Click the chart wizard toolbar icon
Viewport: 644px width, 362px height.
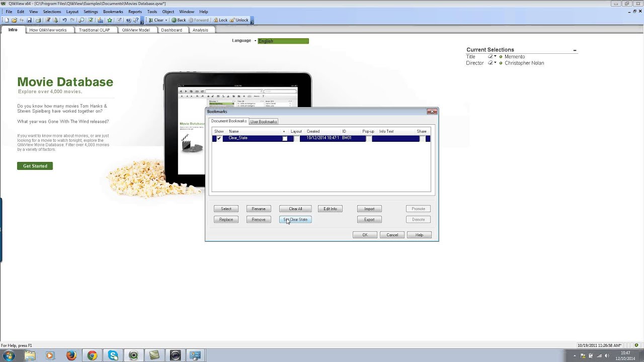(x=100, y=20)
